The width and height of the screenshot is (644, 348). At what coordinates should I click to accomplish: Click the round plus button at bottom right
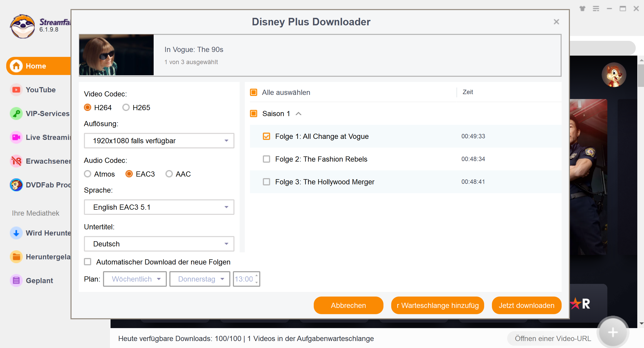tap(613, 332)
